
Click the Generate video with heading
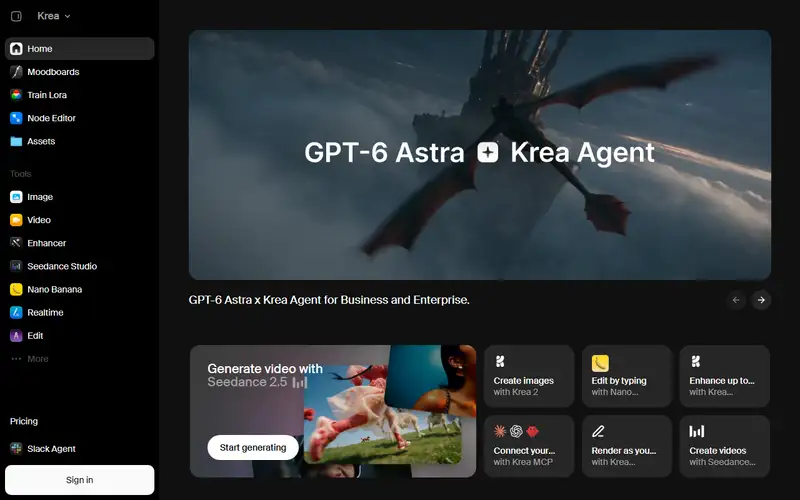click(265, 368)
